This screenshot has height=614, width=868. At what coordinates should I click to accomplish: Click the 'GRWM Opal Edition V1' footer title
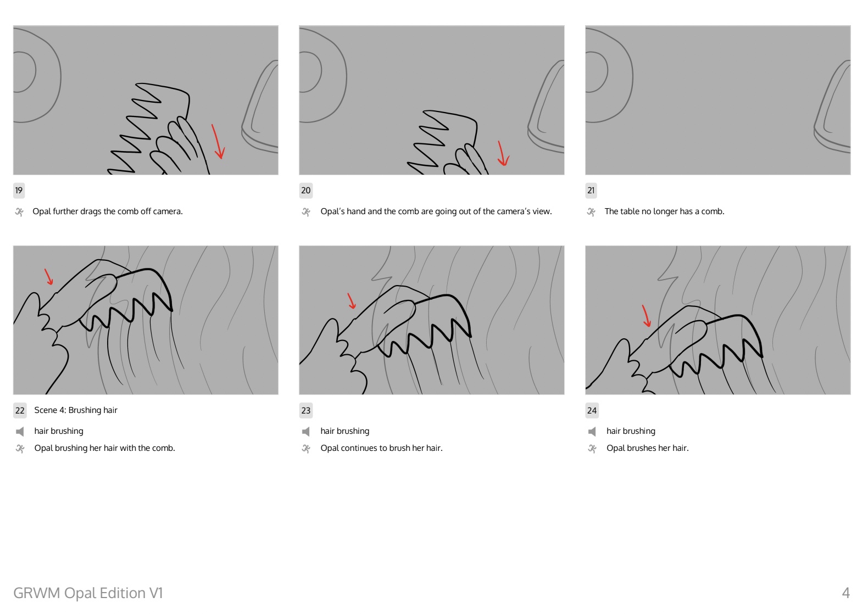[88, 593]
